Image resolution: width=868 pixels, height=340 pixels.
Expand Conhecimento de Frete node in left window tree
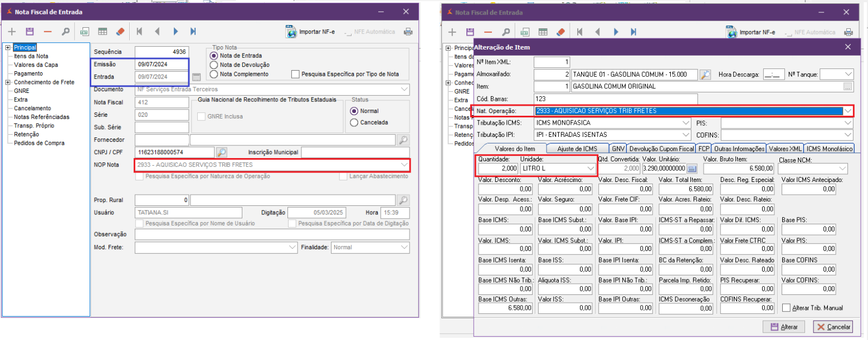click(8, 82)
